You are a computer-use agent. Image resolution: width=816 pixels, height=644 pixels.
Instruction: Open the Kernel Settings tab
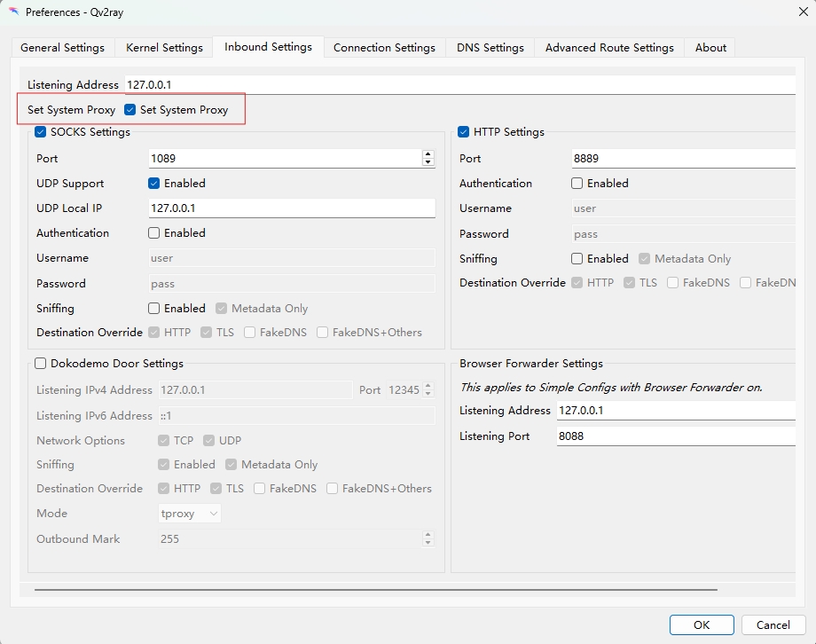point(163,48)
